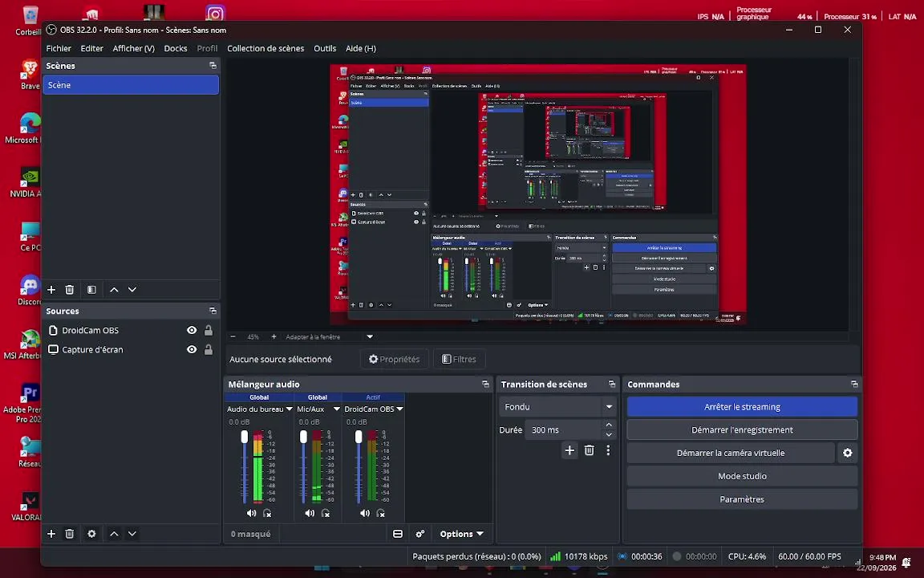Mute the Audio du bureau channel

pyautogui.click(x=252, y=513)
